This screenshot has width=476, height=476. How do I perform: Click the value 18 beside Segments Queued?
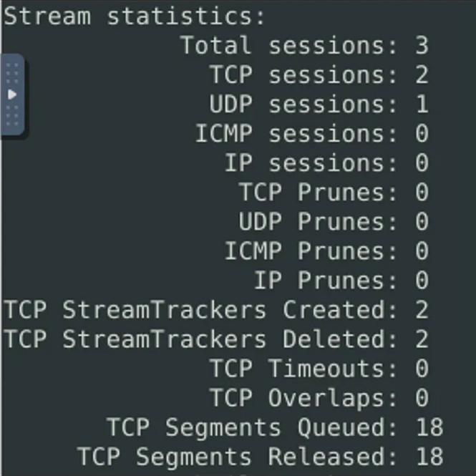(x=429, y=427)
